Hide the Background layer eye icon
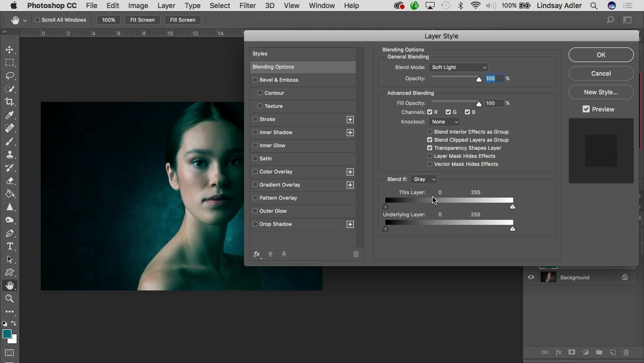 pyautogui.click(x=531, y=277)
